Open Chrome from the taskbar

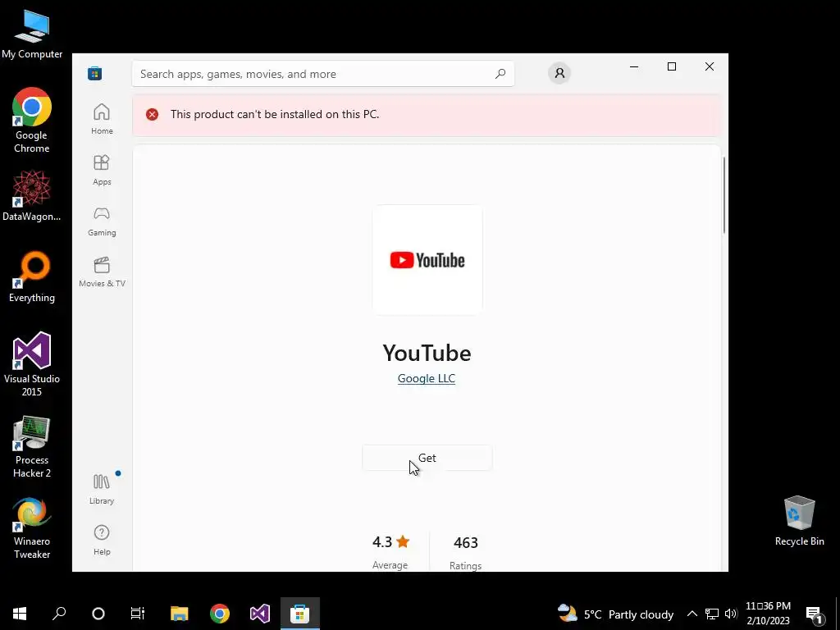[220, 614]
